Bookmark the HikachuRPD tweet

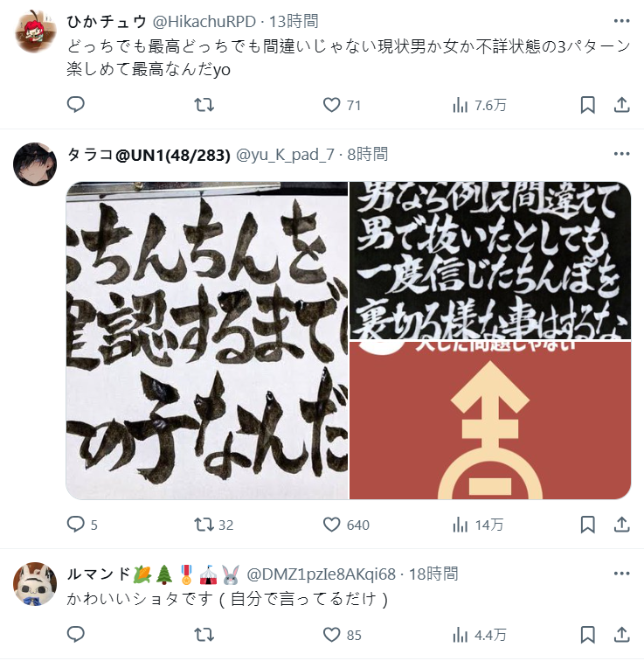pyautogui.click(x=587, y=105)
